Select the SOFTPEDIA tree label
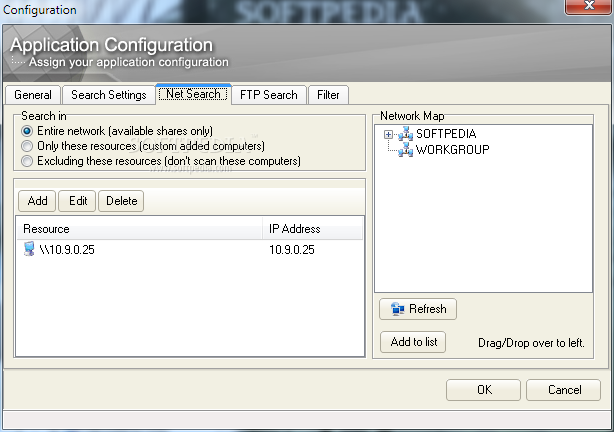This screenshot has height=432, width=614. [446, 134]
